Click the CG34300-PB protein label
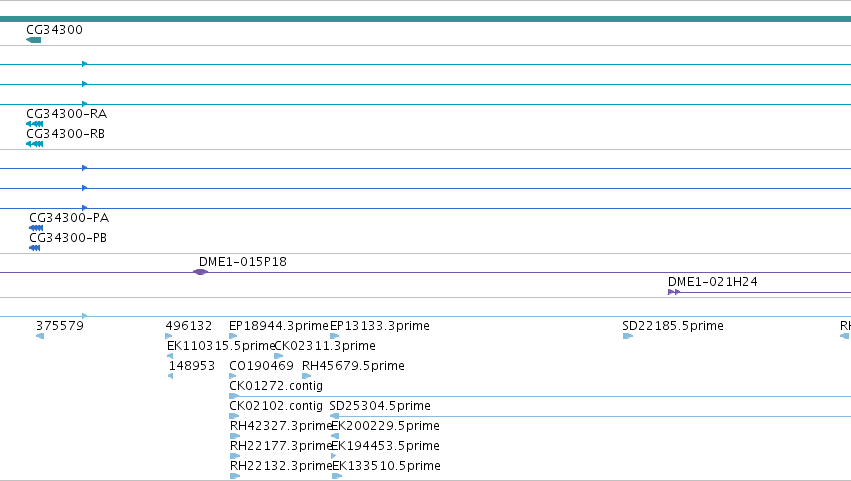The image size is (851, 481). (68, 238)
